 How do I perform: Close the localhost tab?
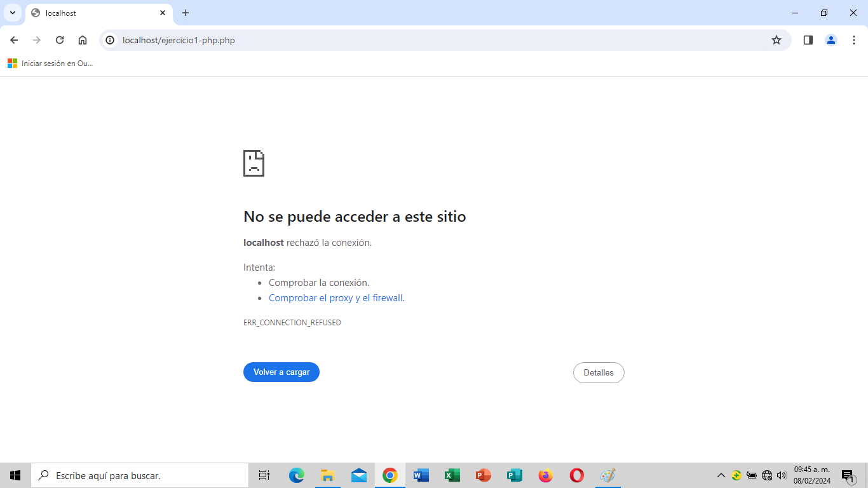coord(163,13)
